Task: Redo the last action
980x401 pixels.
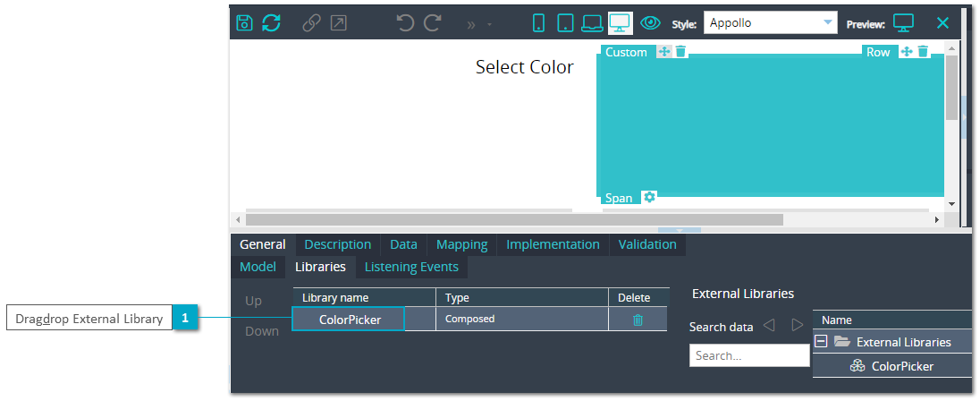Action: point(433,23)
